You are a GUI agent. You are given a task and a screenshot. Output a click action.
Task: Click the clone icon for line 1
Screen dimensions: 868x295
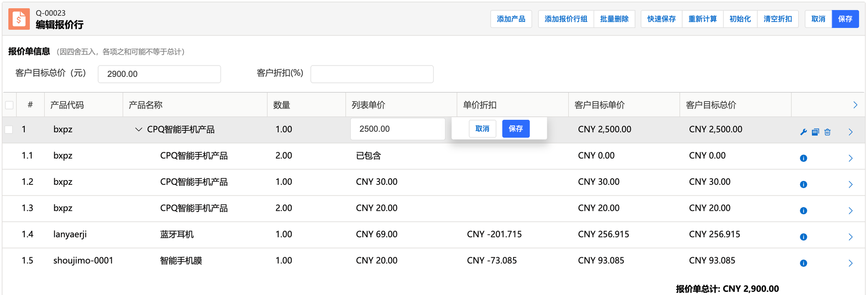815,132
